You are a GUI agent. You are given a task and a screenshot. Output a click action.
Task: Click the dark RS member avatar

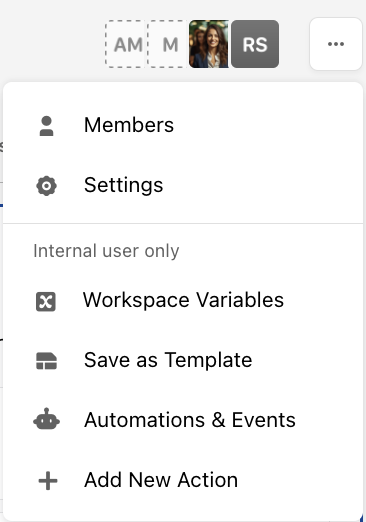255,44
